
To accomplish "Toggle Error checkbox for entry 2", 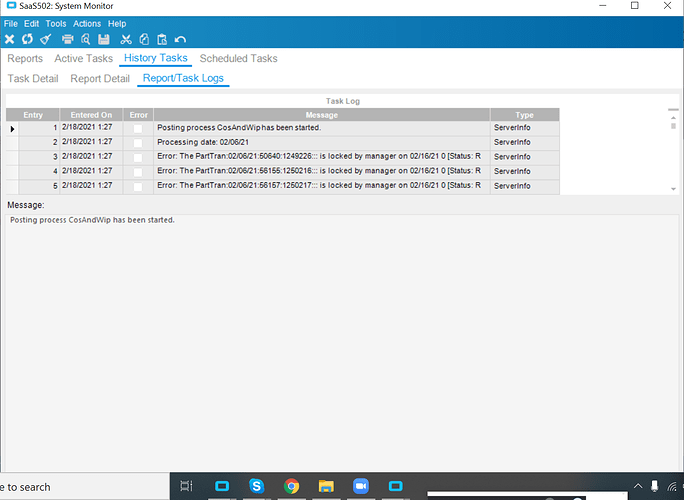I will (x=138, y=143).
